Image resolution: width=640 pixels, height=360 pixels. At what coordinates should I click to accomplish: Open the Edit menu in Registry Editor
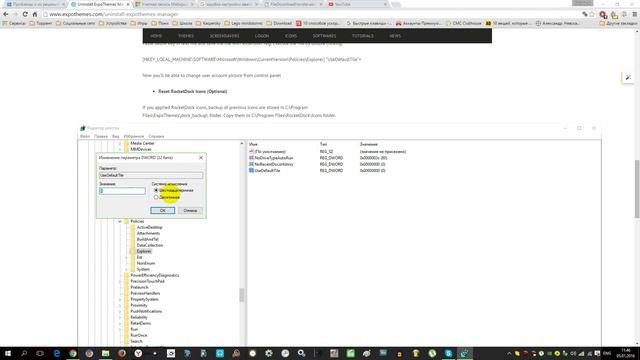click(x=101, y=136)
